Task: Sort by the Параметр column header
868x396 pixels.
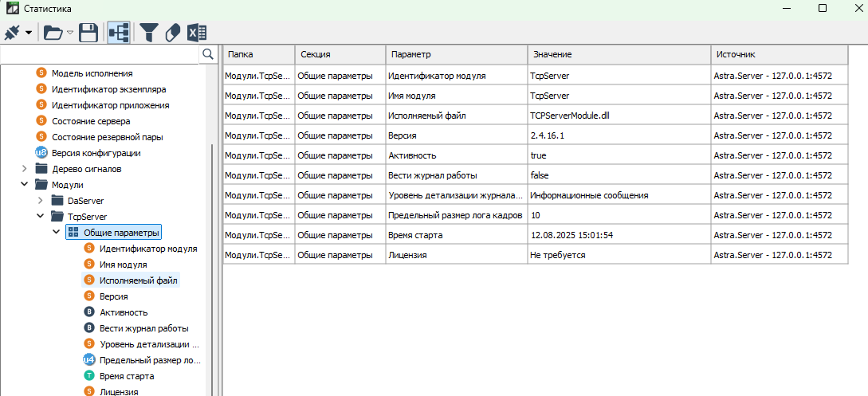Action: pyautogui.click(x=455, y=54)
